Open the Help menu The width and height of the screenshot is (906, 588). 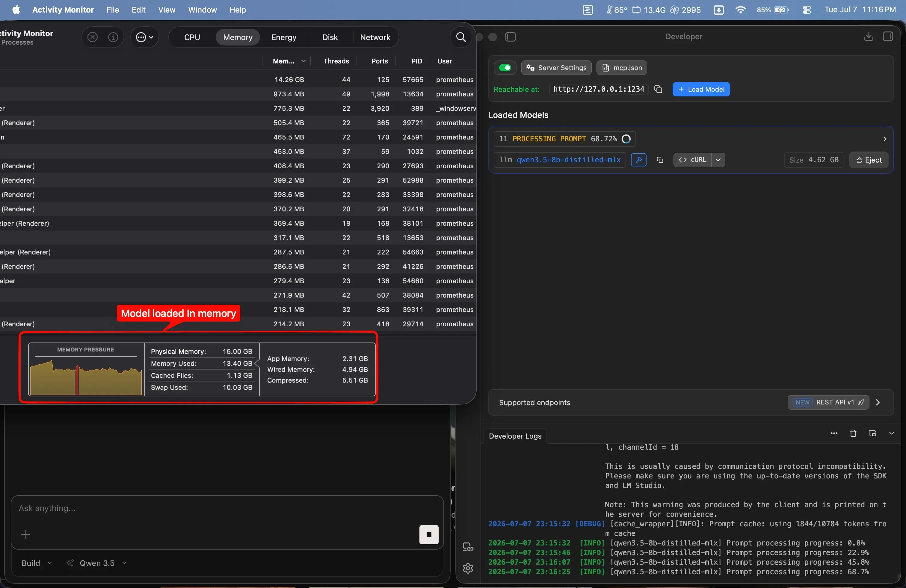tap(237, 10)
